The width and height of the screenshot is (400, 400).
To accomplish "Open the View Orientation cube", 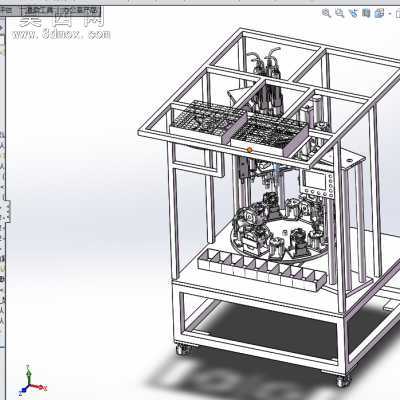I will tap(379, 13).
